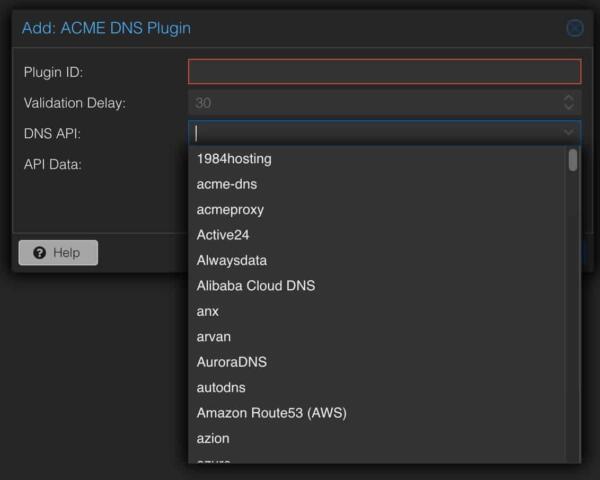The width and height of the screenshot is (600, 480).
Task: Decrease Validation Delay with down arrow
Action: coord(568,107)
